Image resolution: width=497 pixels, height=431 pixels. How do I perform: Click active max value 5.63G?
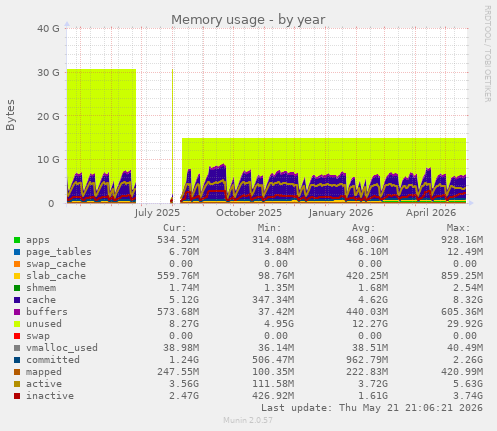pos(468,384)
